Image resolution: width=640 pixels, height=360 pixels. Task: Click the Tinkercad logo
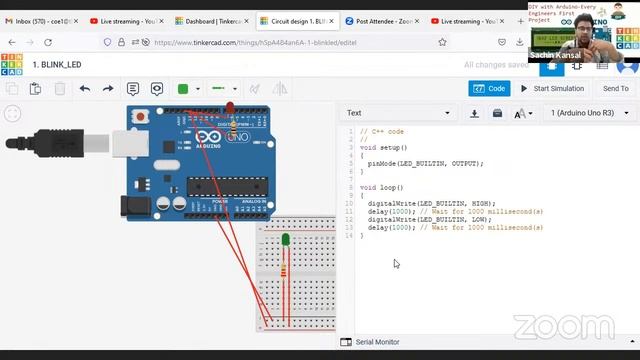pos(12,64)
